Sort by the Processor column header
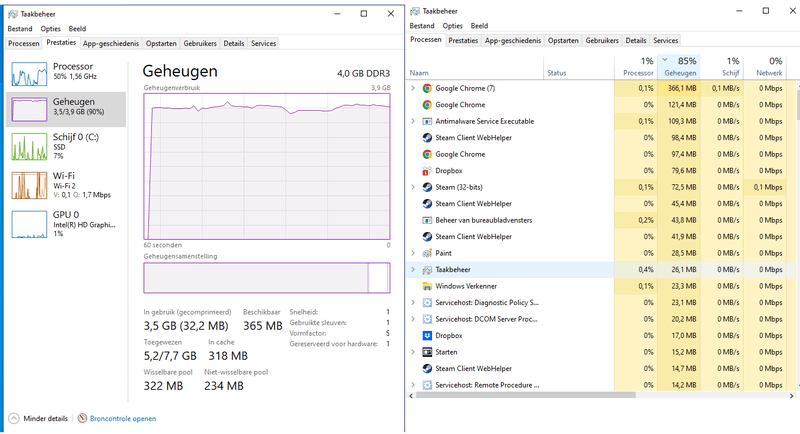800x434 pixels. (636, 67)
